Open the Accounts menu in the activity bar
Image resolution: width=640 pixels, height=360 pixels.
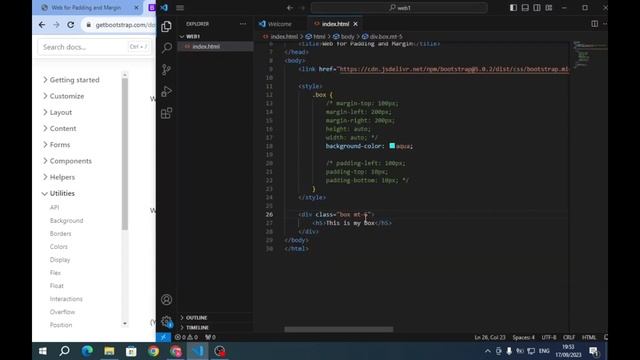pyautogui.click(x=166, y=300)
